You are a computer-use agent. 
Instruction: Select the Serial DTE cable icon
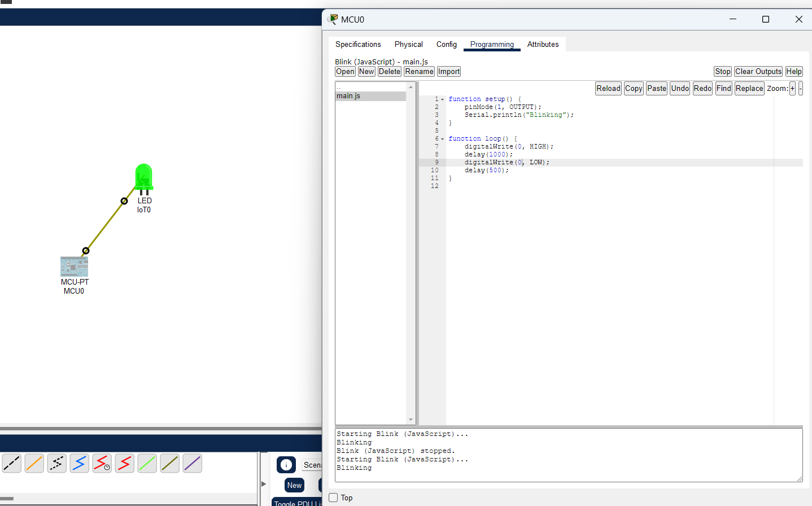pyautogui.click(x=124, y=463)
